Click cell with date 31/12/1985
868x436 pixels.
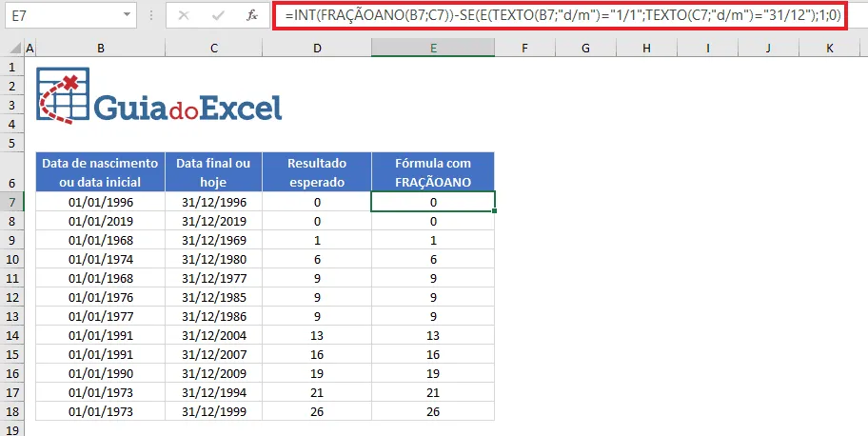coord(214,298)
